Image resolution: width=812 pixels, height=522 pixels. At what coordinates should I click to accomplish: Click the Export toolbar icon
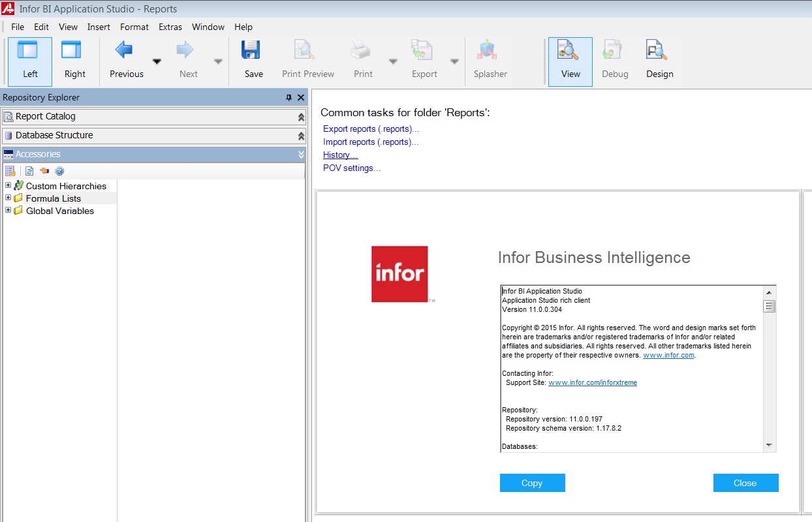422,50
